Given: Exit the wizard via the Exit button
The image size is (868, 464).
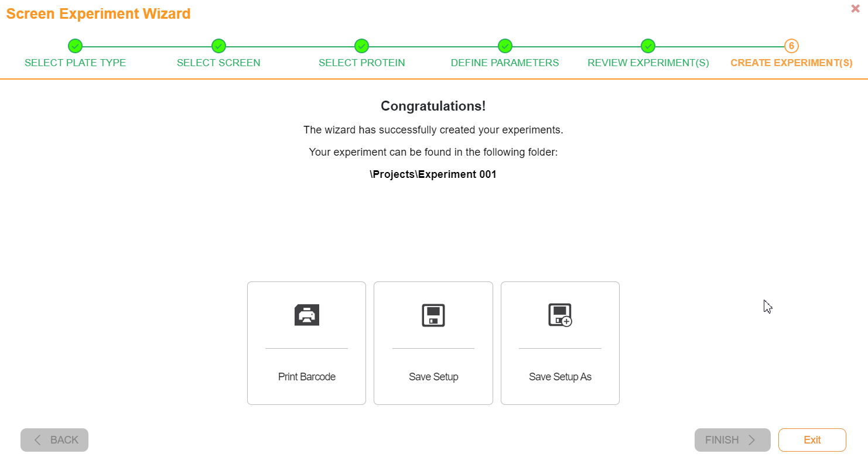Looking at the screenshot, I should click(812, 439).
